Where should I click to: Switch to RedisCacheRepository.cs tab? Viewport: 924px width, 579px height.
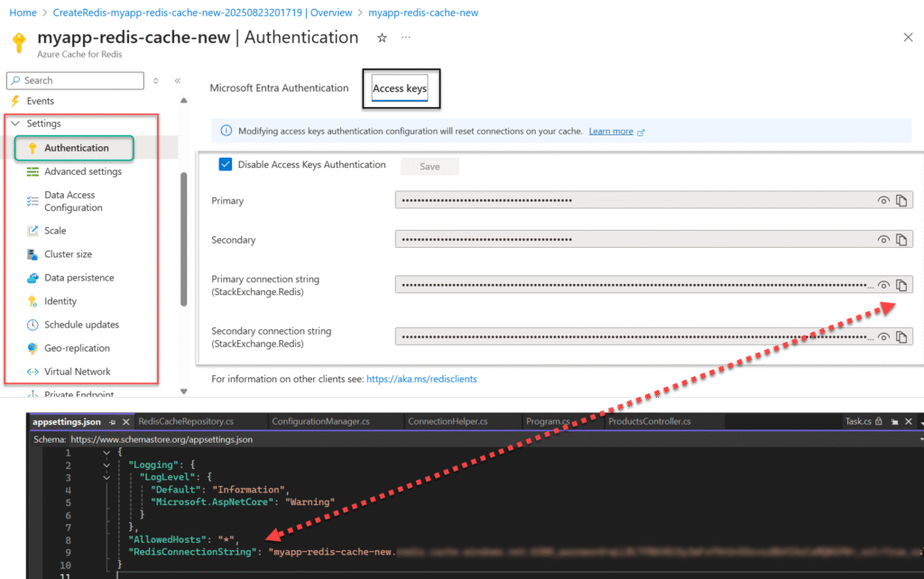[x=186, y=421]
